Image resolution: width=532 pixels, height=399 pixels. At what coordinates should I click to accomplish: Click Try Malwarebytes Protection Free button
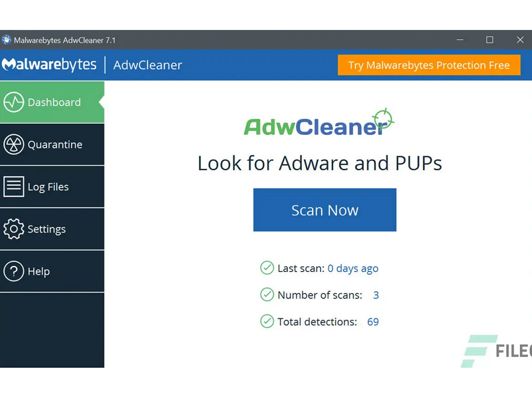pyautogui.click(x=429, y=65)
